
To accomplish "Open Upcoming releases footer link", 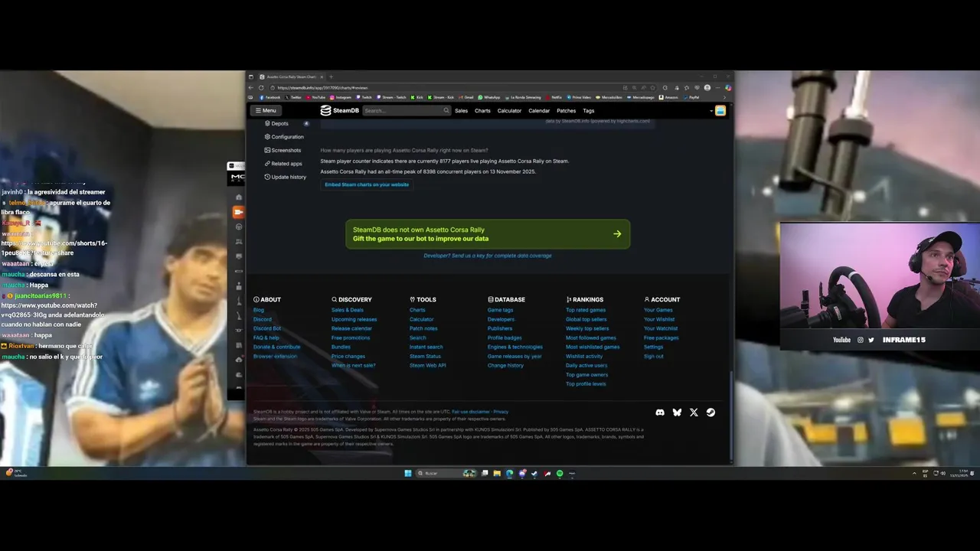I will [354, 319].
